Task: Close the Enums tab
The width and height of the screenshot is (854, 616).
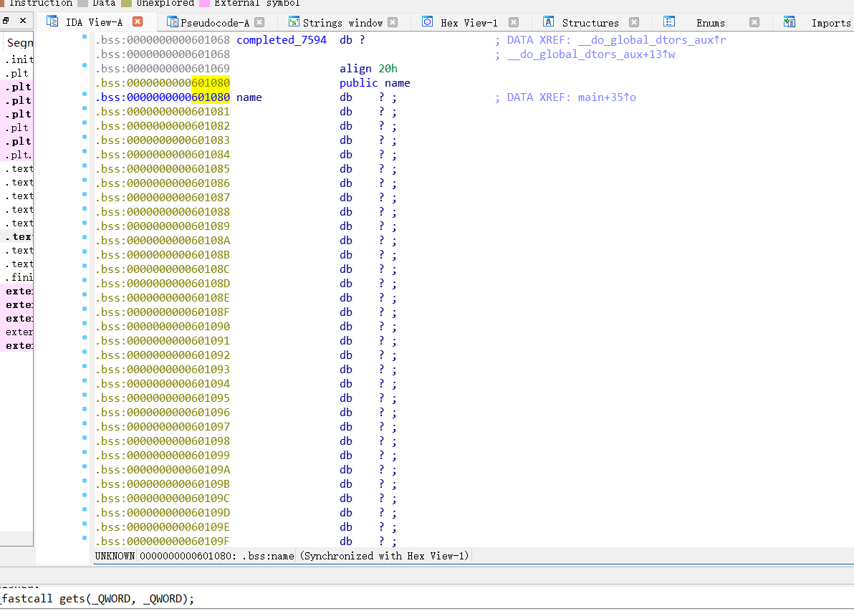Action: tap(754, 22)
